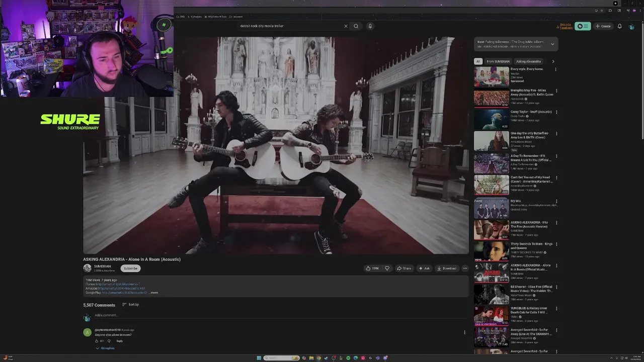Open the Amazon smarturl link
Screen dimensions: 644x362
[x=121, y=289]
